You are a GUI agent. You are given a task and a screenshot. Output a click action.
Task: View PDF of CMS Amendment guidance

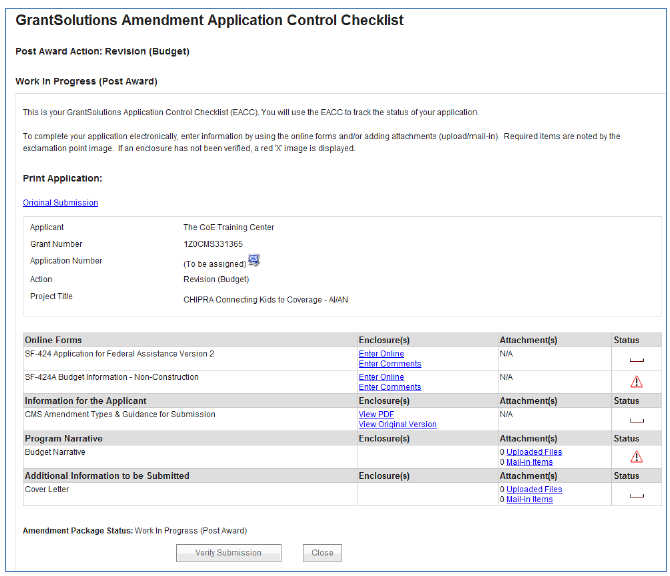click(377, 414)
